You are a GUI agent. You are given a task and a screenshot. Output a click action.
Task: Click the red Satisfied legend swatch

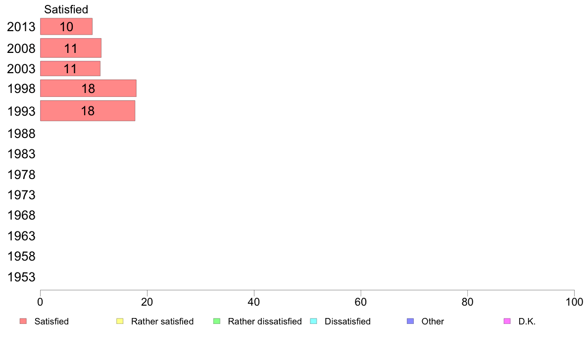[23, 321]
